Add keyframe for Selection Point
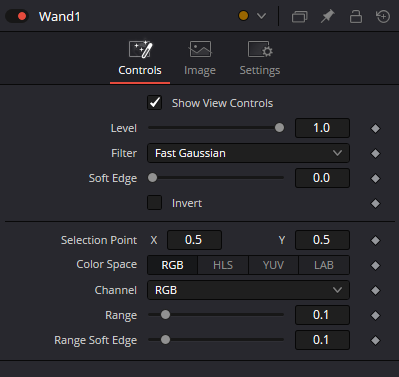Image resolution: width=399 pixels, height=377 pixels. tap(375, 240)
